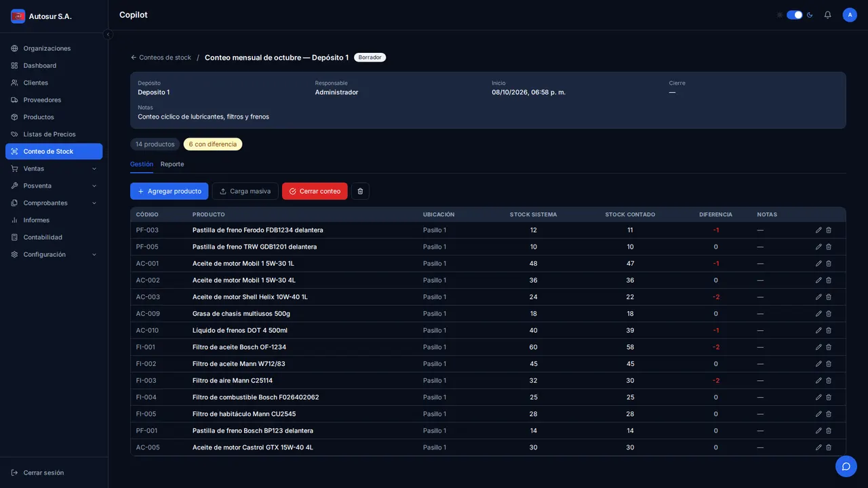Expand the Comprobantes submenu chevron
This screenshot has height=488, width=868.
coord(94,203)
